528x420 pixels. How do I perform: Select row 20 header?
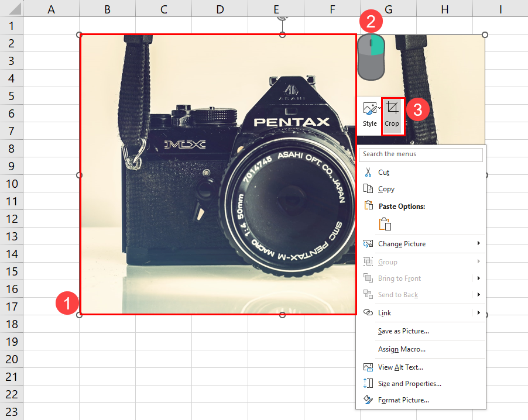click(x=12, y=359)
